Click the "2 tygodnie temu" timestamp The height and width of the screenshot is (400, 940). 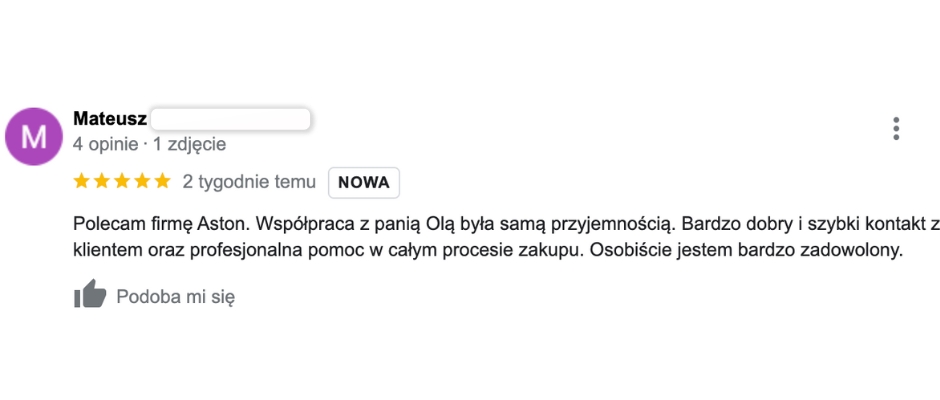click(x=249, y=182)
